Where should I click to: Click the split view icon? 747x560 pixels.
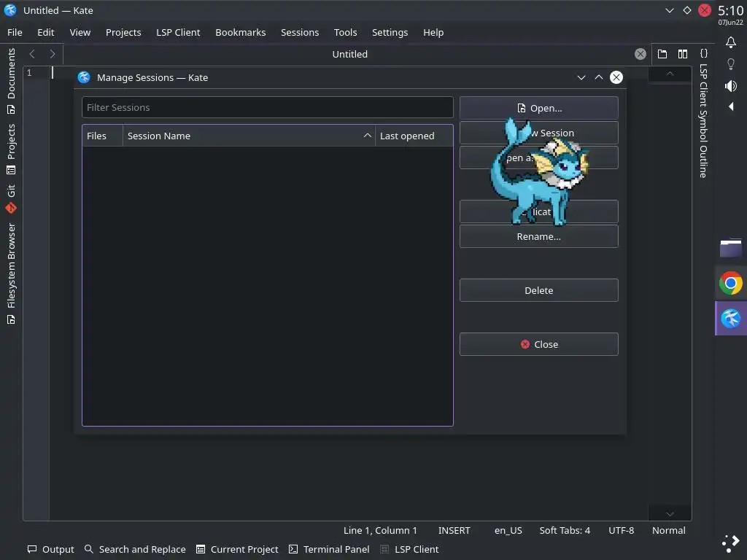[683, 54]
